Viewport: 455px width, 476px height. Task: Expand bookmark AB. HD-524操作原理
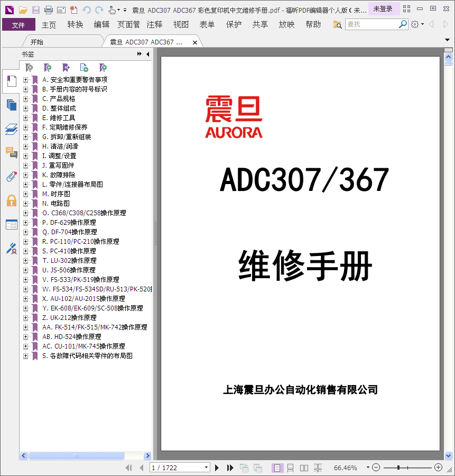click(x=26, y=337)
